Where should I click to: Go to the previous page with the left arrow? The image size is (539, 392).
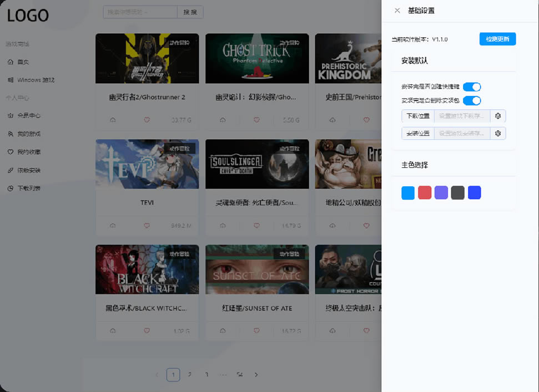[157, 375]
